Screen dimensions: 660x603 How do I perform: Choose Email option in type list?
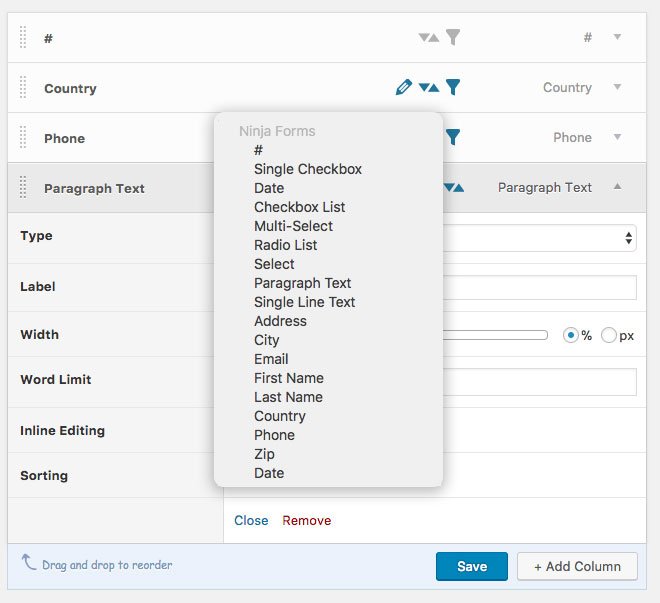(270, 359)
